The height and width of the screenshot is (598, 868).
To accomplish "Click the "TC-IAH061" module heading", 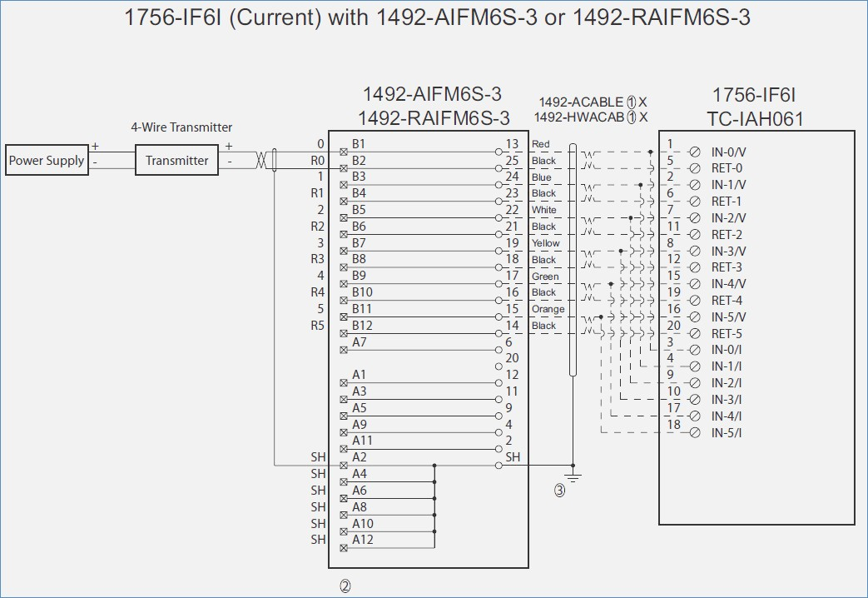I will [755, 119].
